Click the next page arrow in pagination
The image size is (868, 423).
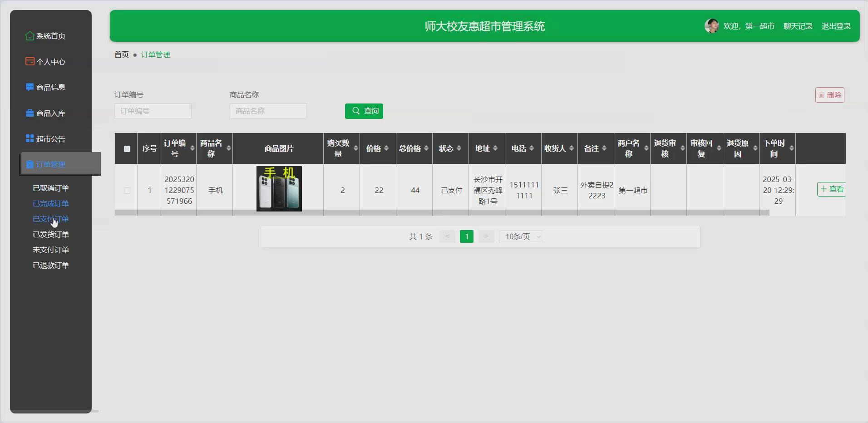[486, 236]
